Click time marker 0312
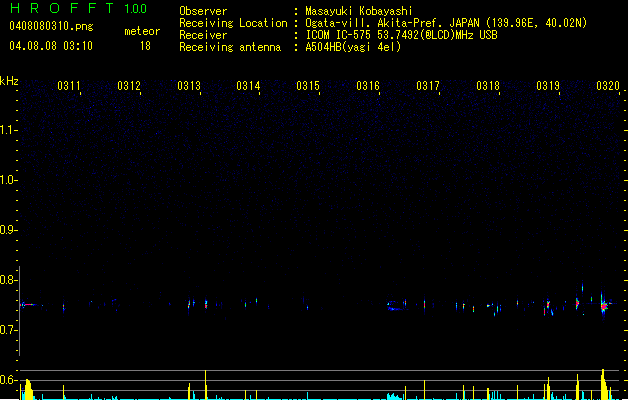The width and height of the screenshot is (629, 400). click(129, 85)
